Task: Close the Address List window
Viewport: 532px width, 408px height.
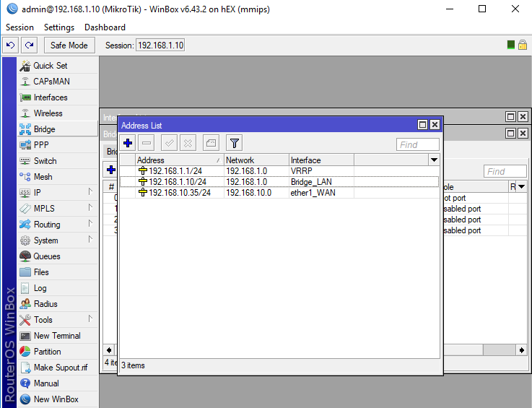Action: coord(435,125)
